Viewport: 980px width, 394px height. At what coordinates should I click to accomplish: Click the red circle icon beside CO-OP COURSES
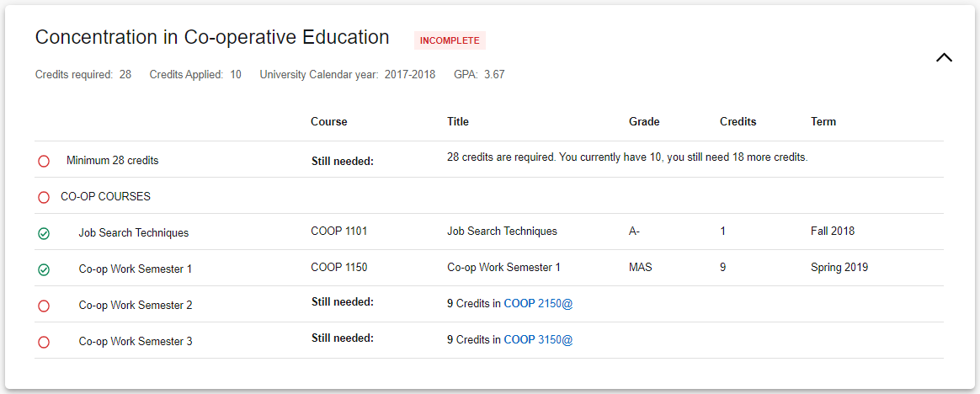(x=44, y=197)
